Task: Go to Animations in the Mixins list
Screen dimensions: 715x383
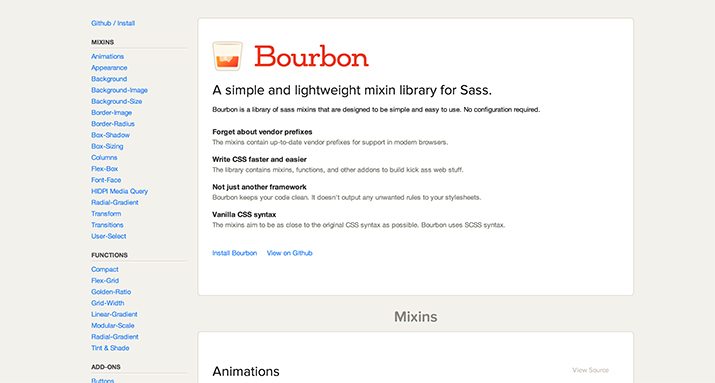Action: point(108,57)
